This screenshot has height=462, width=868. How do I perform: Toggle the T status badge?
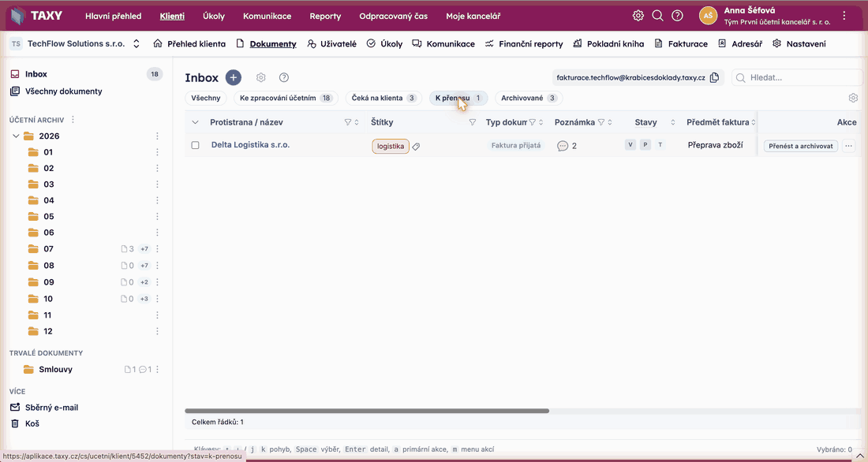pos(660,145)
